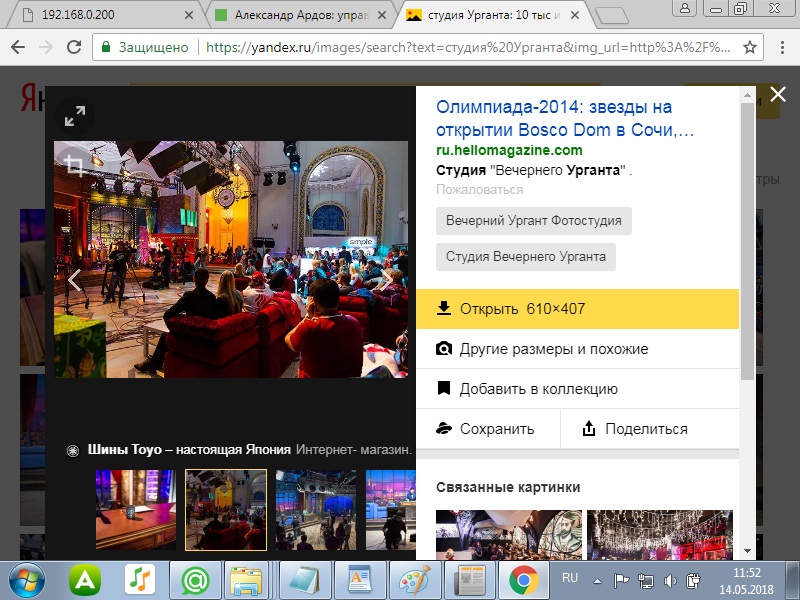Image resolution: width=800 pixels, height=600 pixels.
Task: Reload the current page
Action: coord(74,47)
